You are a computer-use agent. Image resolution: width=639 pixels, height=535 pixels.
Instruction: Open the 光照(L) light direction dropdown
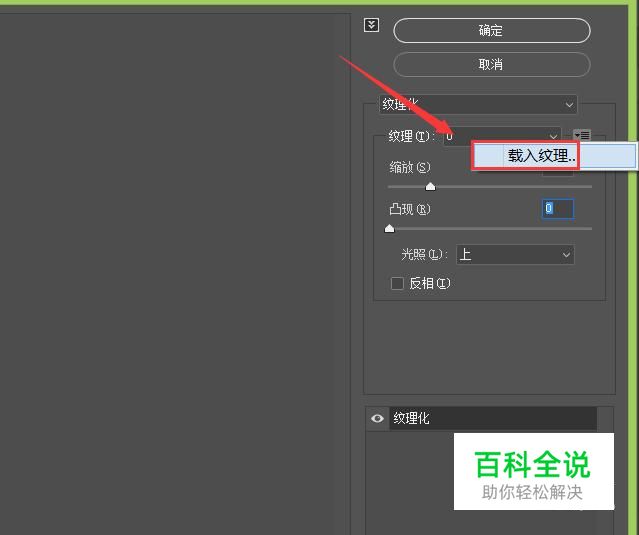[515, 255]
